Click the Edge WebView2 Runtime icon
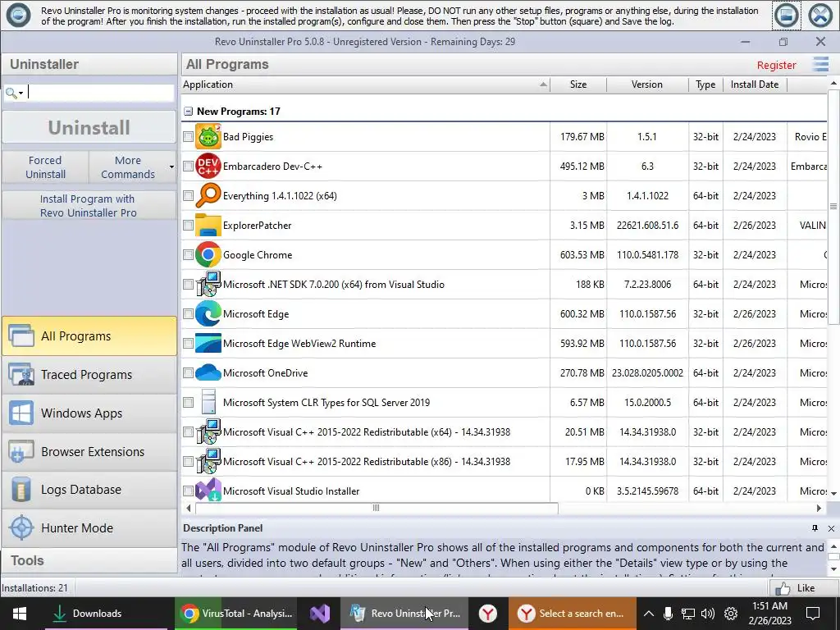 tap(208, 343)
